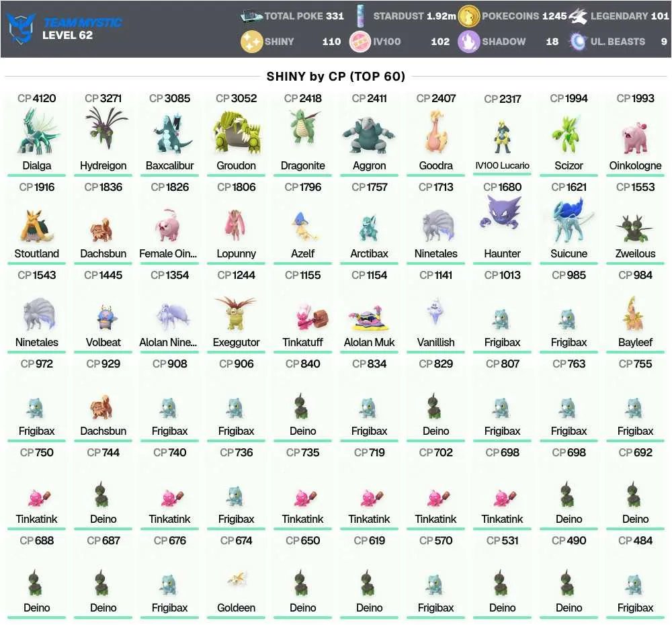Select the CP 750 Tinkatink sprite
Screen dimensions: 672x625
coord(38,497)
